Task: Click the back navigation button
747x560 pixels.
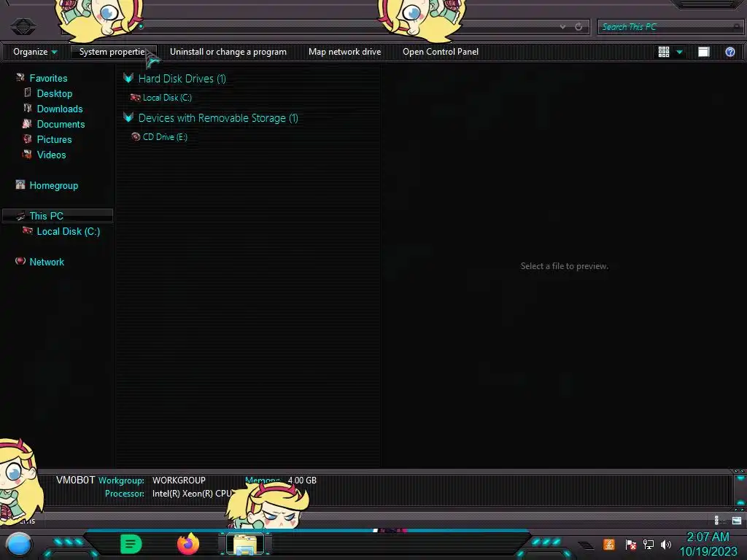Action: 23,26
